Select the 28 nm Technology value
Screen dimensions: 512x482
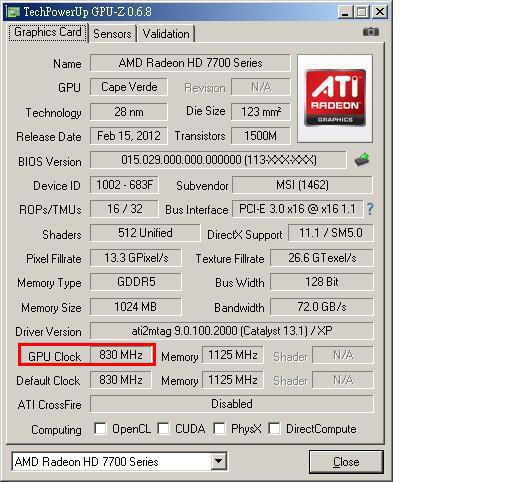pyautogui.click(x=129, y=112)
